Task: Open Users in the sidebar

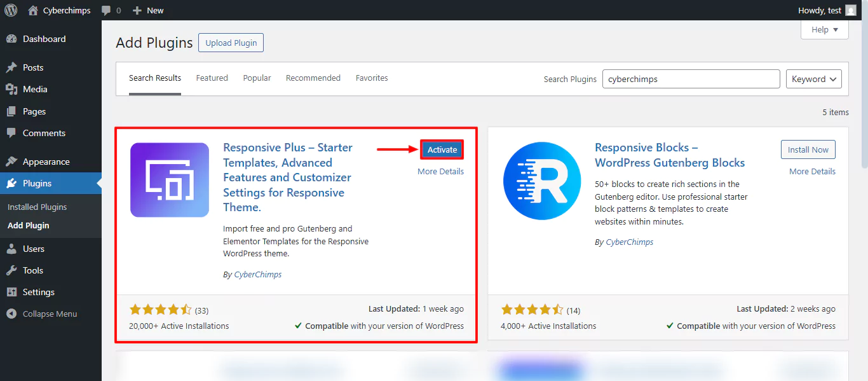Action: point(51,249)
